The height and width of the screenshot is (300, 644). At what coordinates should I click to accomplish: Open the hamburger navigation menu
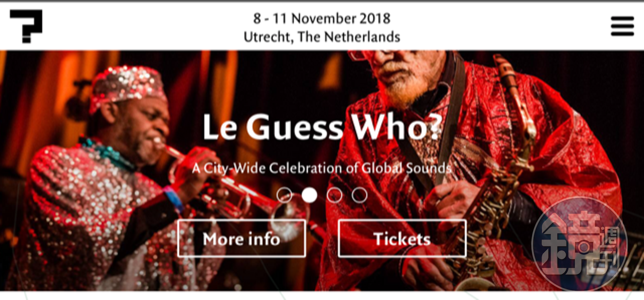coord(622,26)
